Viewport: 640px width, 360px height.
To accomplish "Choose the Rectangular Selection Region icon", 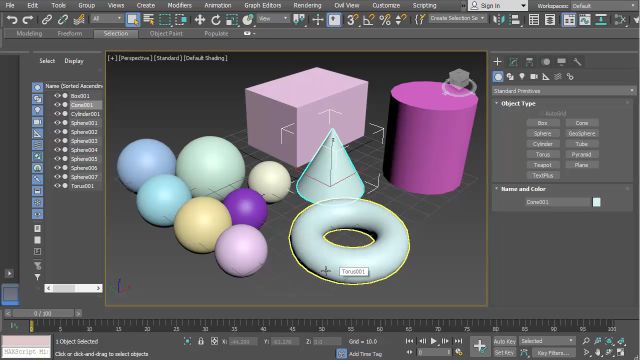I will coord(165,19).
